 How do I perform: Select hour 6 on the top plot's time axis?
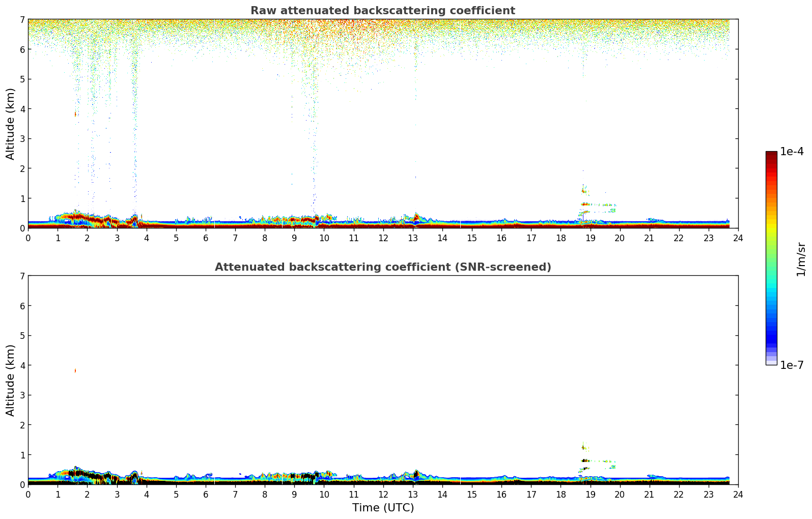click(206, 238)
